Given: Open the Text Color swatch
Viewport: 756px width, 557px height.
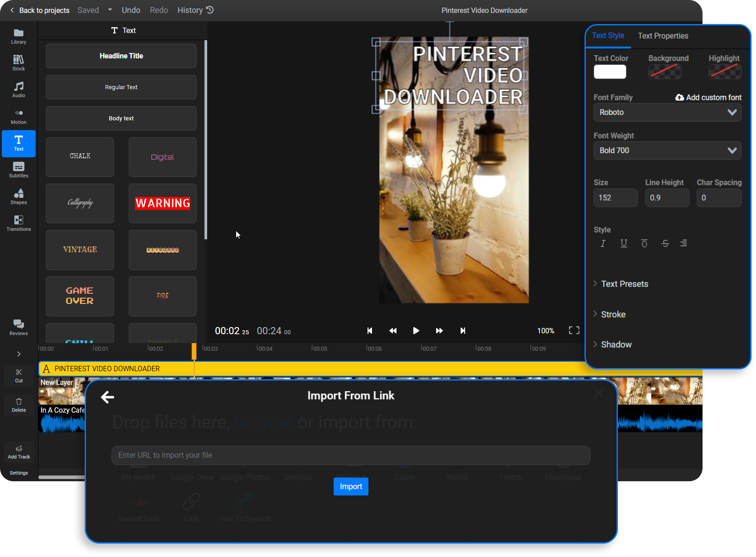Looking at the screenshot, I should click(609, 72).
